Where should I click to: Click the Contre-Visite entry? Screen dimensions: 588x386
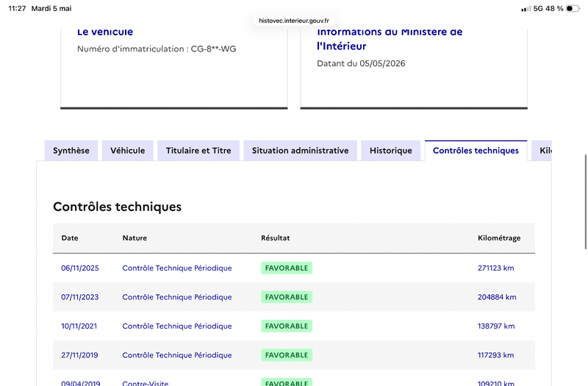(x=145, y=383)
